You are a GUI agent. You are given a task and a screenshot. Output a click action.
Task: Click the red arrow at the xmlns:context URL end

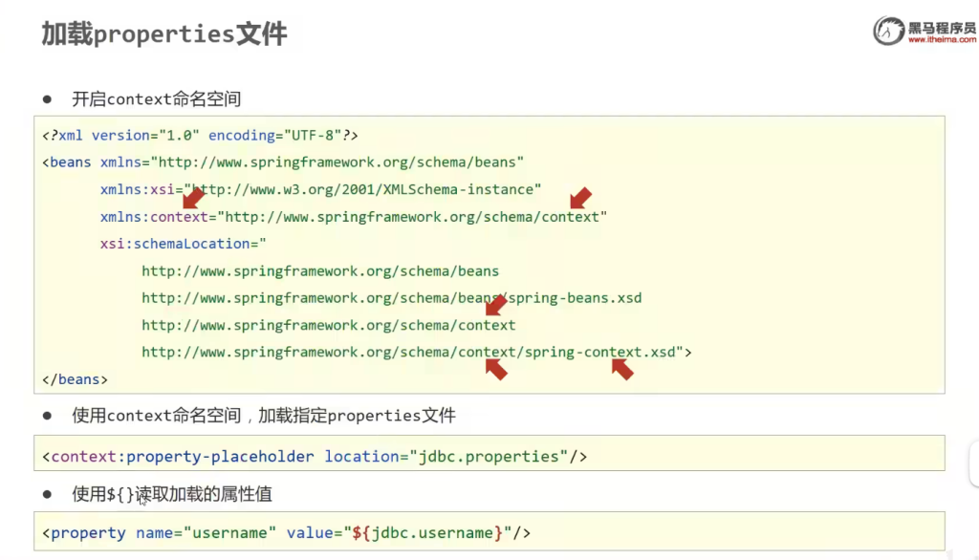(580, 198)
